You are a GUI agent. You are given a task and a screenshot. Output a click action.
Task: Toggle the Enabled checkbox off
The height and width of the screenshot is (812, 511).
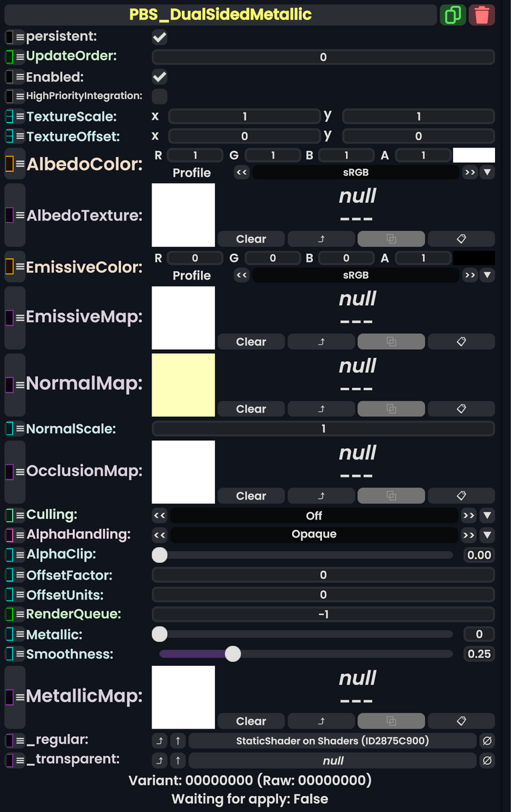(160, 77)
